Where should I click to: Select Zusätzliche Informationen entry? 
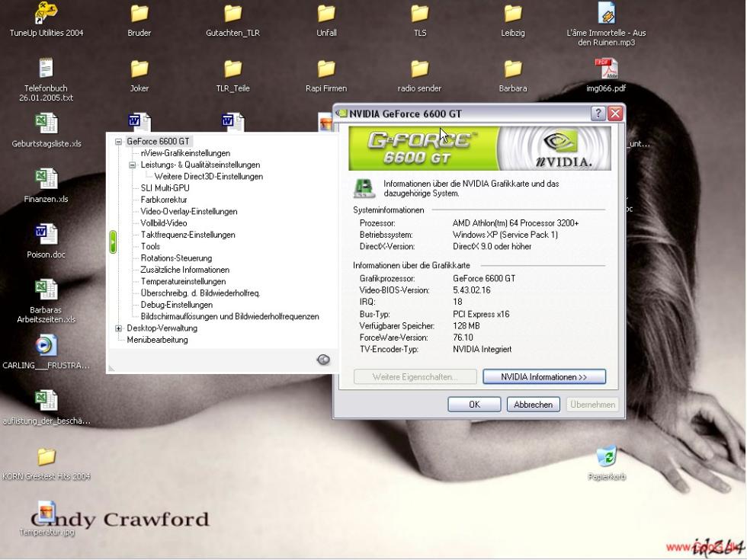(x=184, y=270)
